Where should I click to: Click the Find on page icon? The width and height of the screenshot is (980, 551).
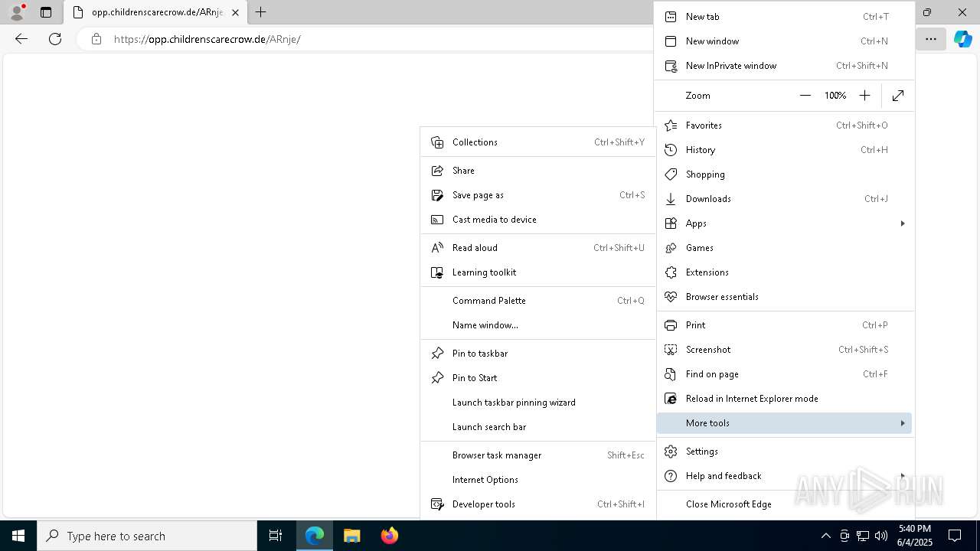(671, 374)
